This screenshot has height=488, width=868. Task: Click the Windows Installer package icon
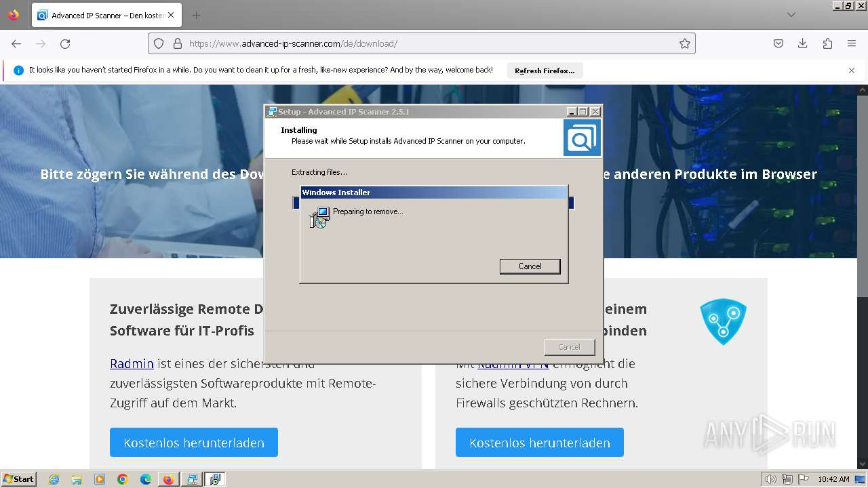coord(319,217)
